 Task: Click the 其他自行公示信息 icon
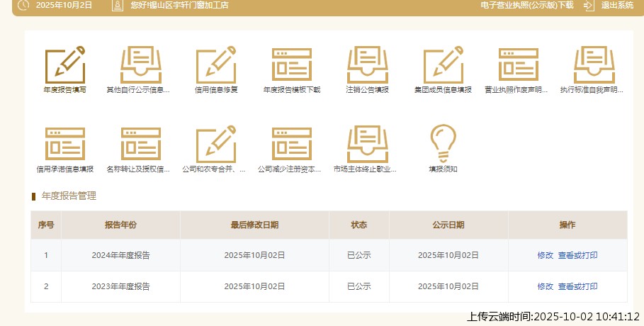pos(140,65)
